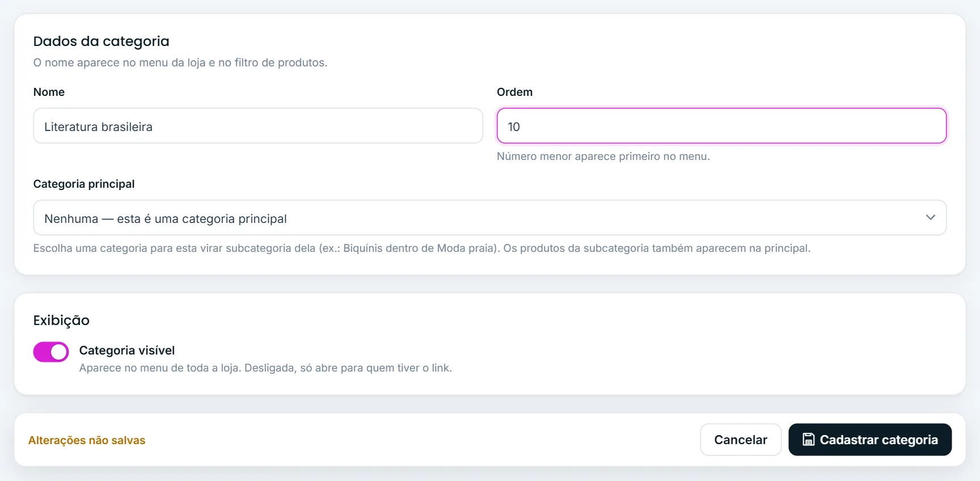This screenshot has height=481, width=980.
Task: Click the save icon in Cadastrar categoria
Action: (x=809, y=440)
